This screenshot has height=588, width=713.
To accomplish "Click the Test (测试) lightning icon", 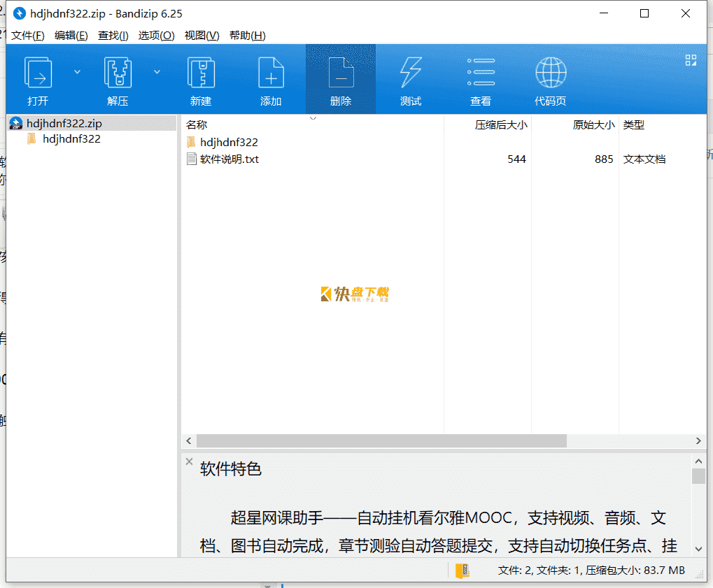I will [x=411, y=72].
